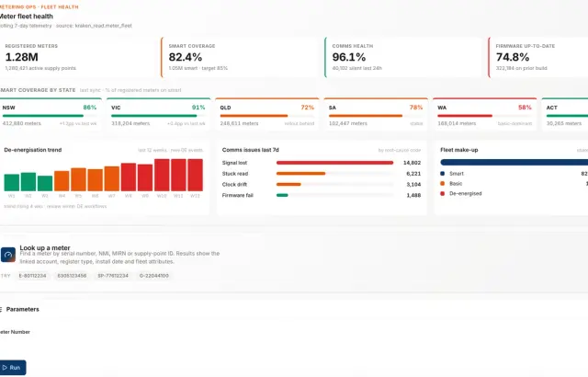The image size is (588, 377).
Task: Click the De-energisation trend title
Action: [33, 150]
